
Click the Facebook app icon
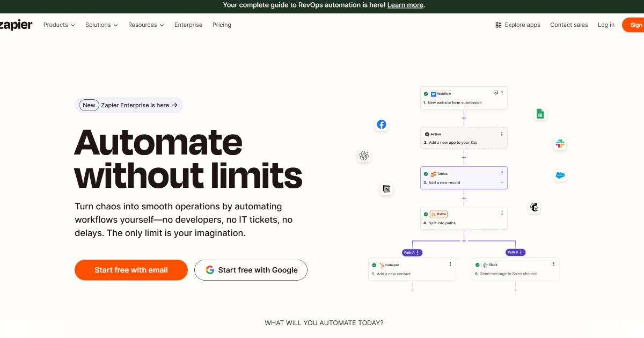tap(382, 124)
